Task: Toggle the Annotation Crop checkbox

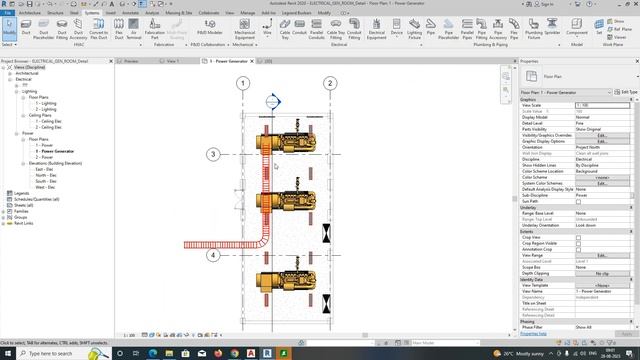Action: (x=578, y=249)
